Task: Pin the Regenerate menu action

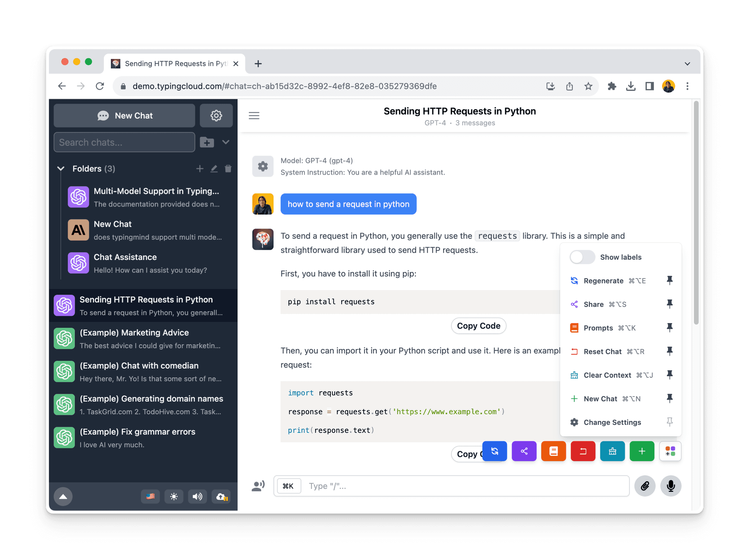Action: point(670,280)
